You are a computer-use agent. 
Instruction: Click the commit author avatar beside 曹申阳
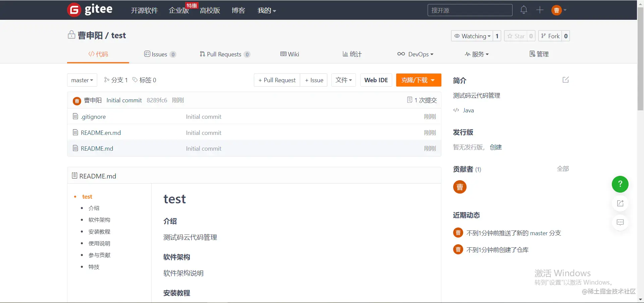pyautogui.click(x=77, y=101)
